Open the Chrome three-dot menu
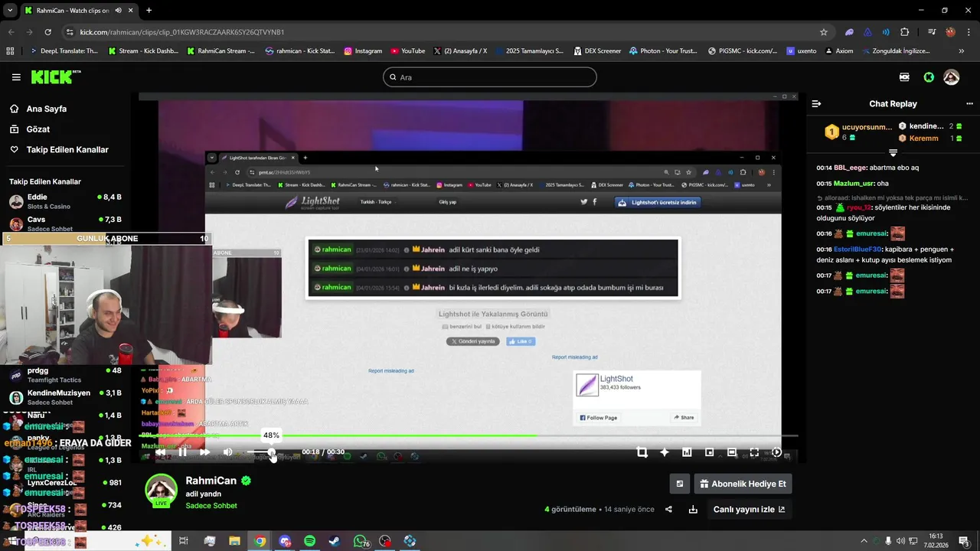Screen dimensions: 980x551 969,32
